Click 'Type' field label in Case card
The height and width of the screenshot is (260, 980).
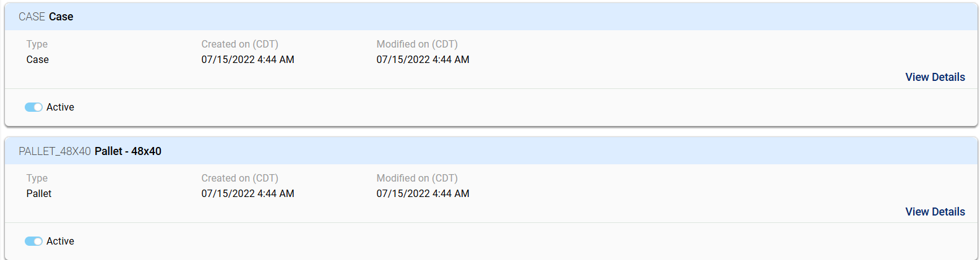pyautogui.click(x=37, y=44)
